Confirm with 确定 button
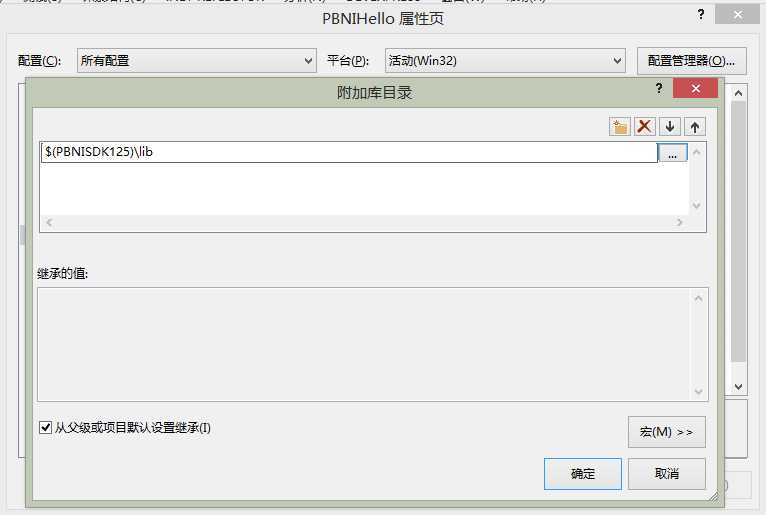Image resolution: width=766 pixels, height=515 pixels. click(583, 473)
